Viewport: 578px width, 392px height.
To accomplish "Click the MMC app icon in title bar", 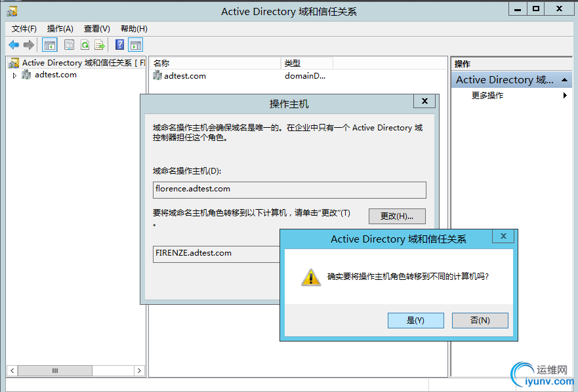I will (12, 11).
